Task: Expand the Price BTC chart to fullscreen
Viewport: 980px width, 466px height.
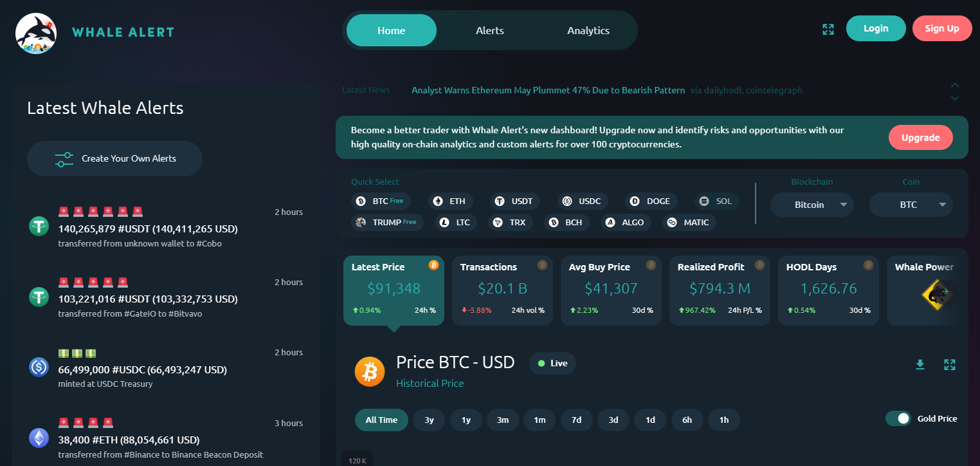Action: [950, 365]
